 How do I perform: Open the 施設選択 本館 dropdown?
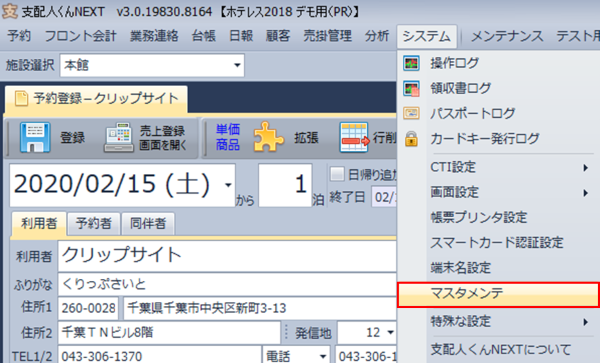coord(152,65)
